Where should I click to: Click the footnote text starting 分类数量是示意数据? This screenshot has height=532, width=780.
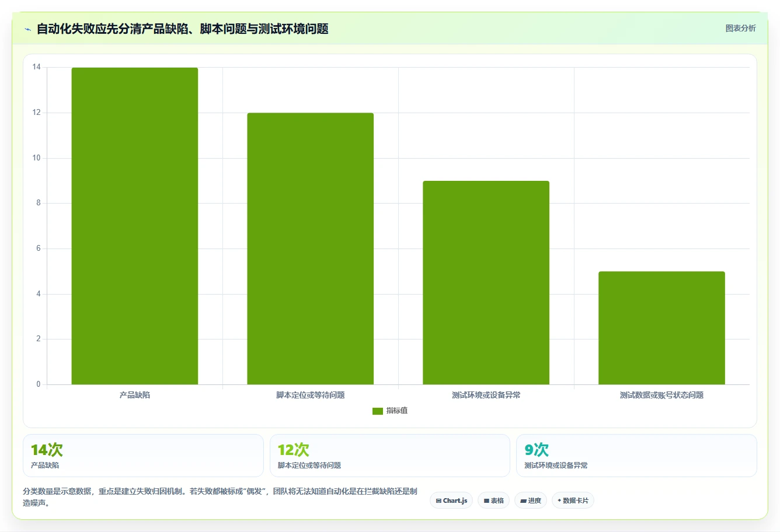[220, 497]
